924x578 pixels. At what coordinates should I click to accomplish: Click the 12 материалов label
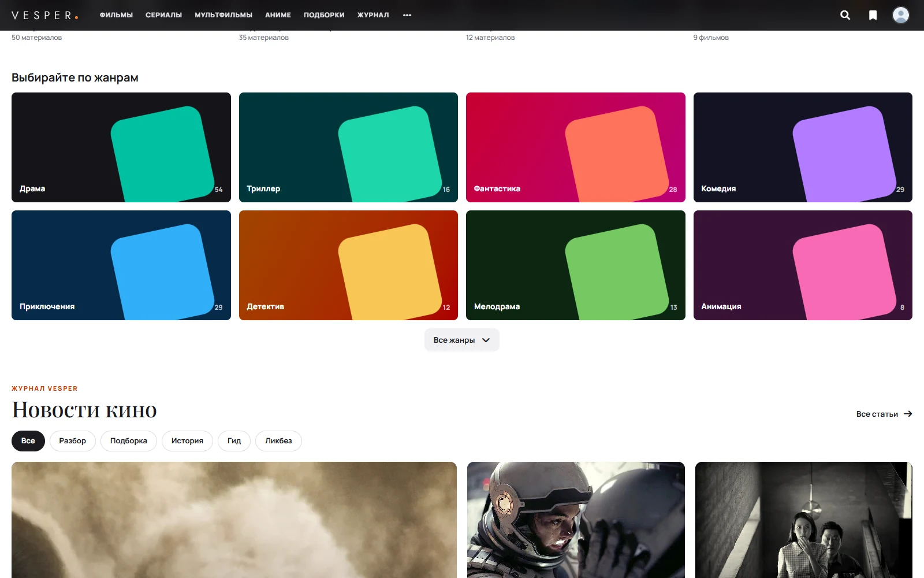pyautogui.click(x=490, y=38)
